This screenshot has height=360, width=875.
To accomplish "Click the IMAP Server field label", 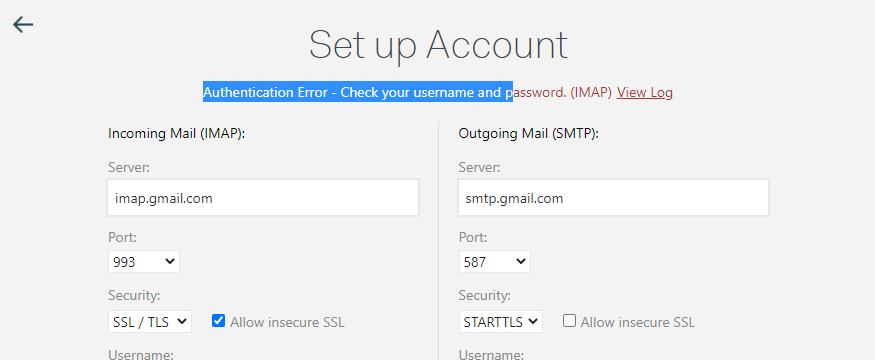I will click(129, 167).
